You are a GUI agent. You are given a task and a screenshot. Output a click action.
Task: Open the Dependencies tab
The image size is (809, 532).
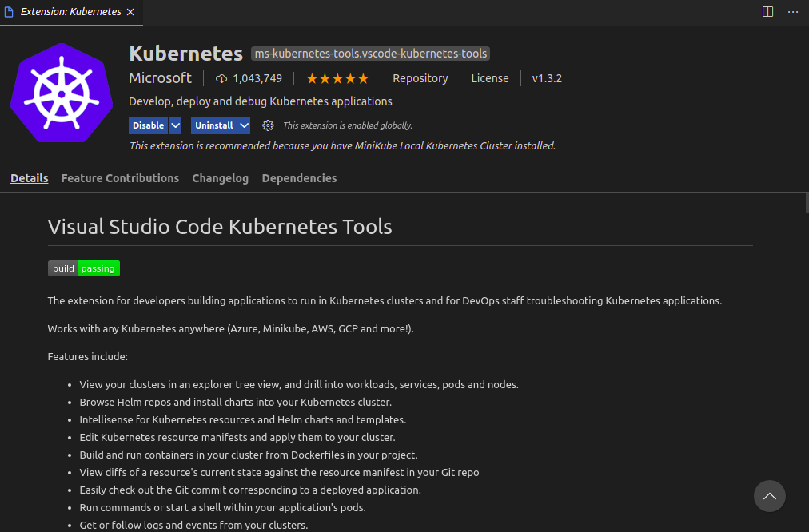(299, 178)
